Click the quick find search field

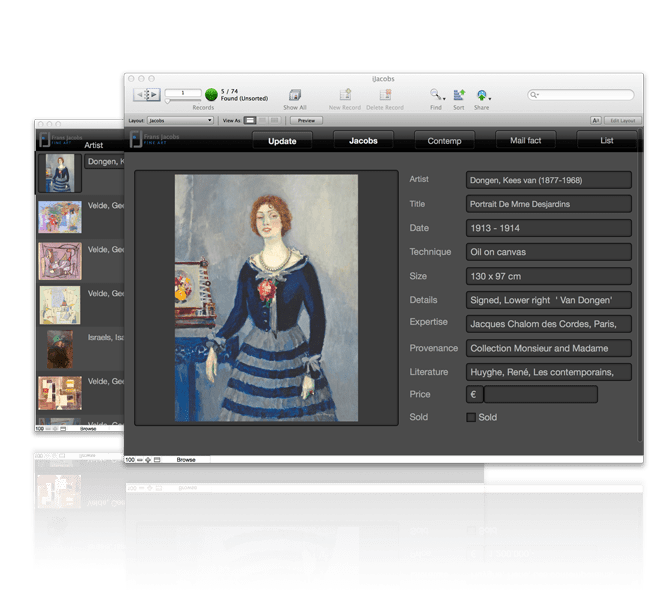pos(581,95)
